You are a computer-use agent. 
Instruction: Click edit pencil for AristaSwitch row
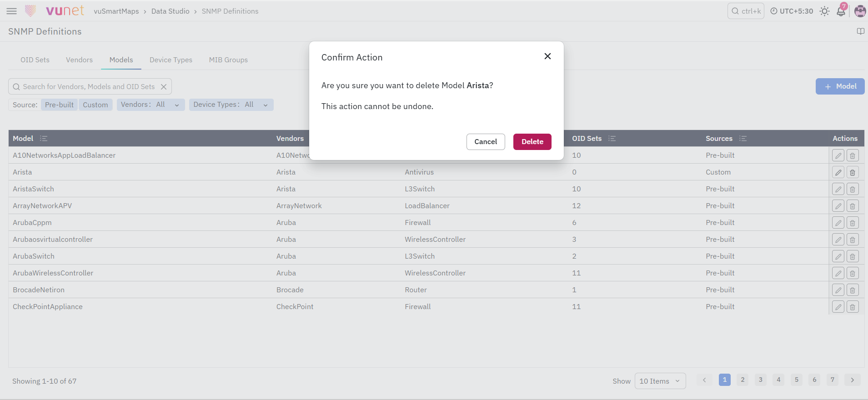(x=838, y=189)
